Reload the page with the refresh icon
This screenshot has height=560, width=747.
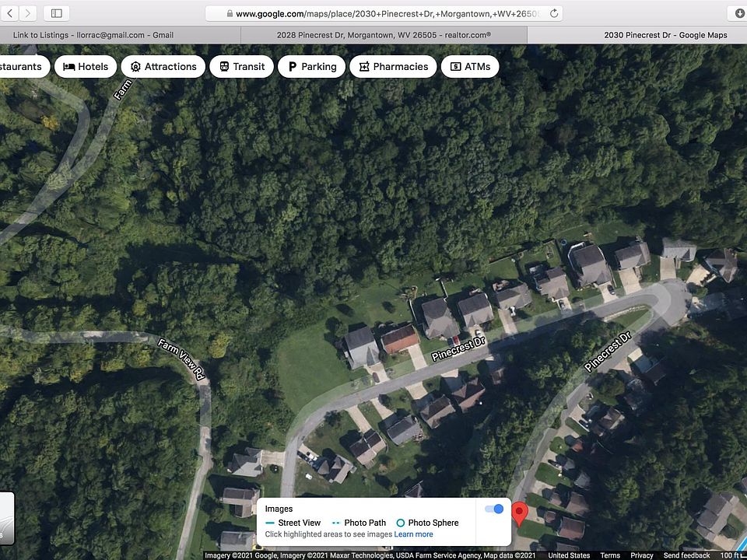click(x=553, y=13)
